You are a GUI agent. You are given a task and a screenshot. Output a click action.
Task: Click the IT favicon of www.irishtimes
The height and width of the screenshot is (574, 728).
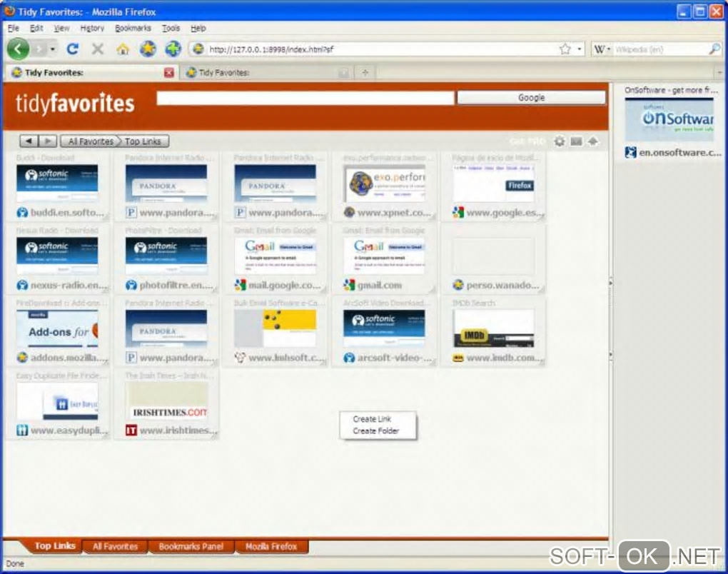point(131,430)
